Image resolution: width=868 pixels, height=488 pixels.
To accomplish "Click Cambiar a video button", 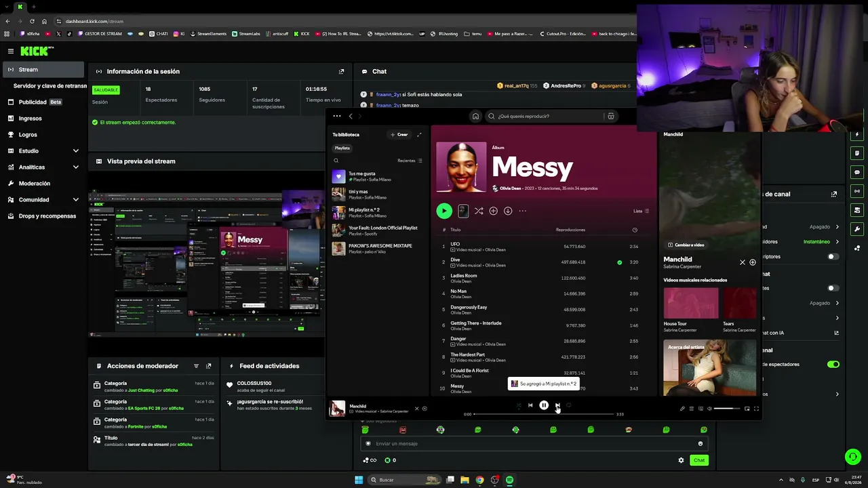I will point(686,245).
